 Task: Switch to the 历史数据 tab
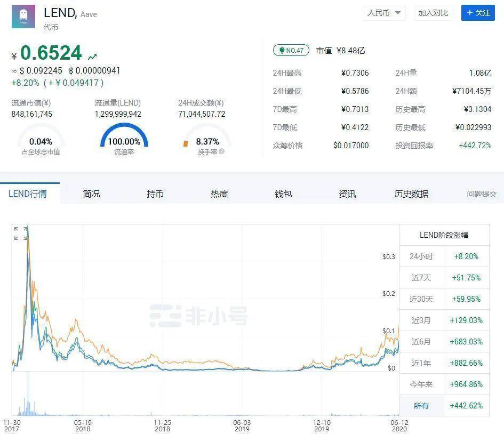(x=411, y=194)
